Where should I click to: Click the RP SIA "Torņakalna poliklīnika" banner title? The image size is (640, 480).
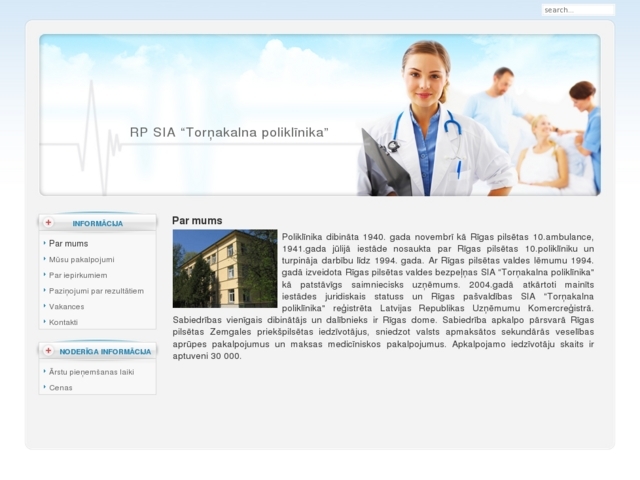point(229,133)
